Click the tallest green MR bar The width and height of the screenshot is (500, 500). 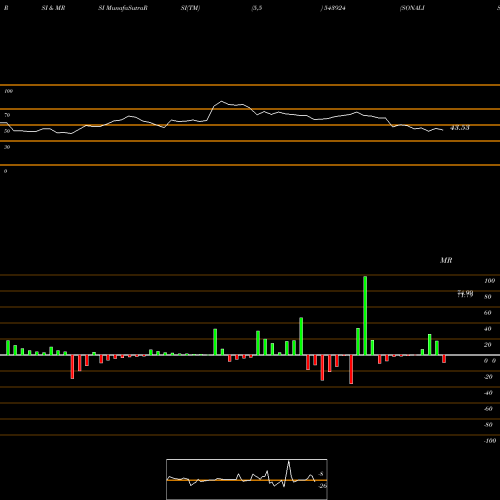tap(365, 316)
